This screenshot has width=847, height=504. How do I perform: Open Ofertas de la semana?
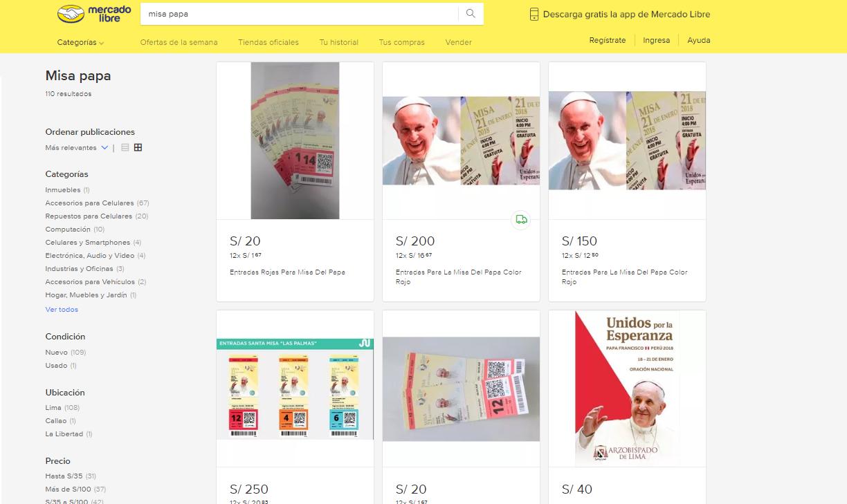(179, 42)
